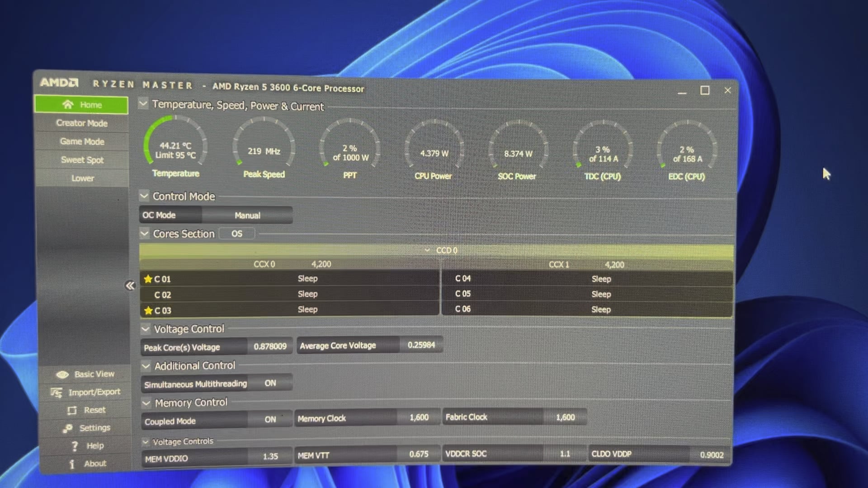This screenshot has width=868, height=488.
Task: Close the Ryzen Master window
Action: coord(727,90)
